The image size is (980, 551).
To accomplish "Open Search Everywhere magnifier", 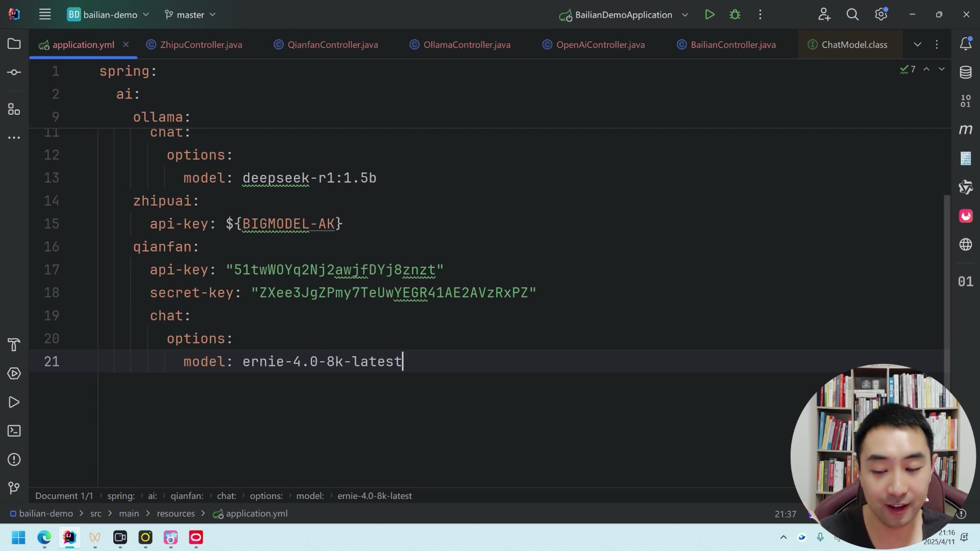I will (852, 15).
